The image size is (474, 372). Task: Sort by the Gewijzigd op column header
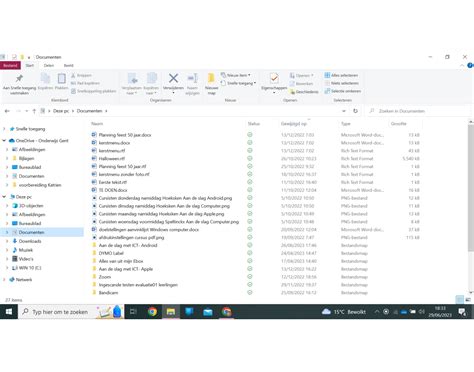(294, 124)
